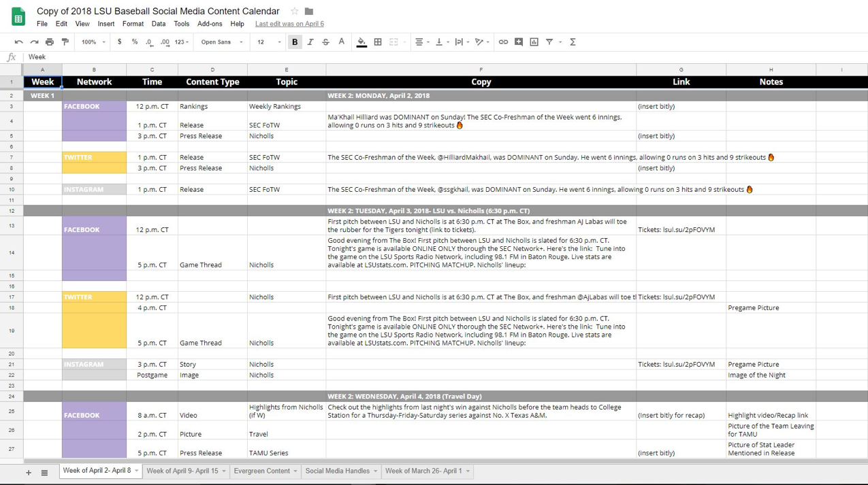868x485 pixels.
Task: Open the zoom 100% dropdown
Action: click(x=94, y=42)
